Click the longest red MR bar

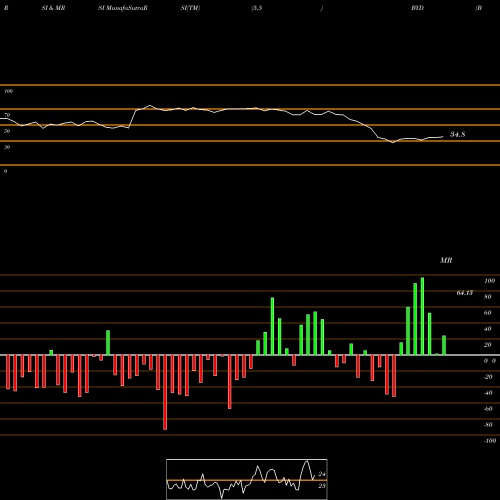coord(165,392)
